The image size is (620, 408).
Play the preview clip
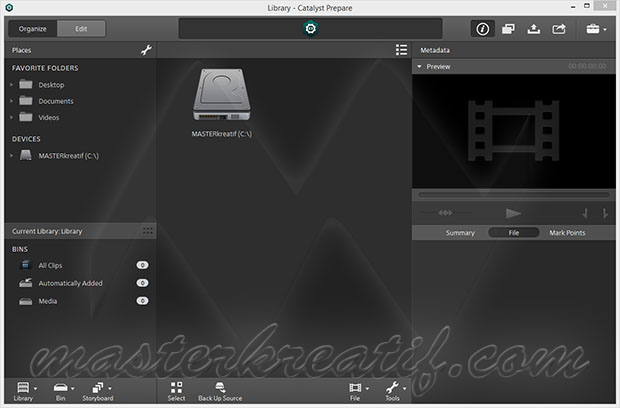click(x=513, y=213)
